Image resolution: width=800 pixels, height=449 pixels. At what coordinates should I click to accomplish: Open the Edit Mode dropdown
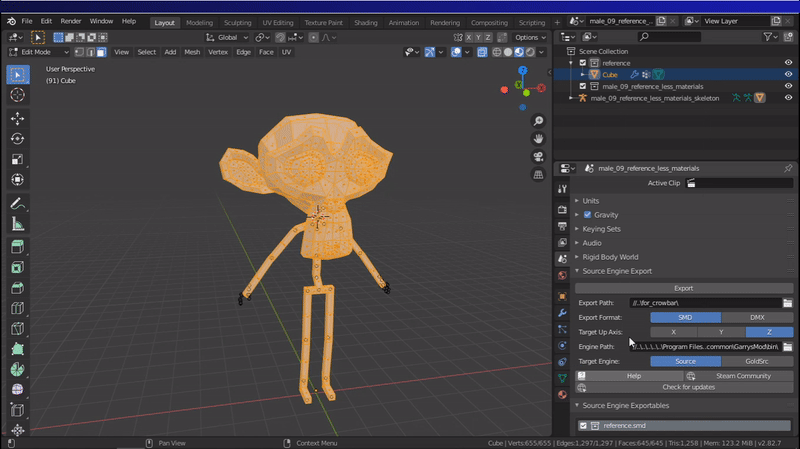pyautogui.click(x=39, y=52)
